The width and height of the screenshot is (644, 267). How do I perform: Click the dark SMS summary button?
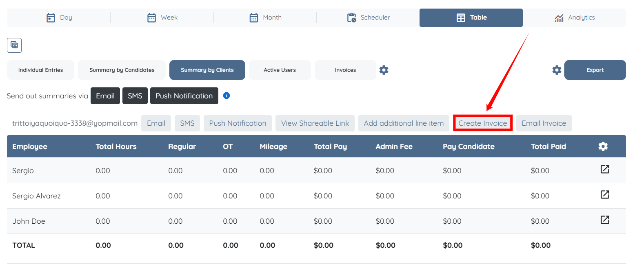[x=135, y=96]
